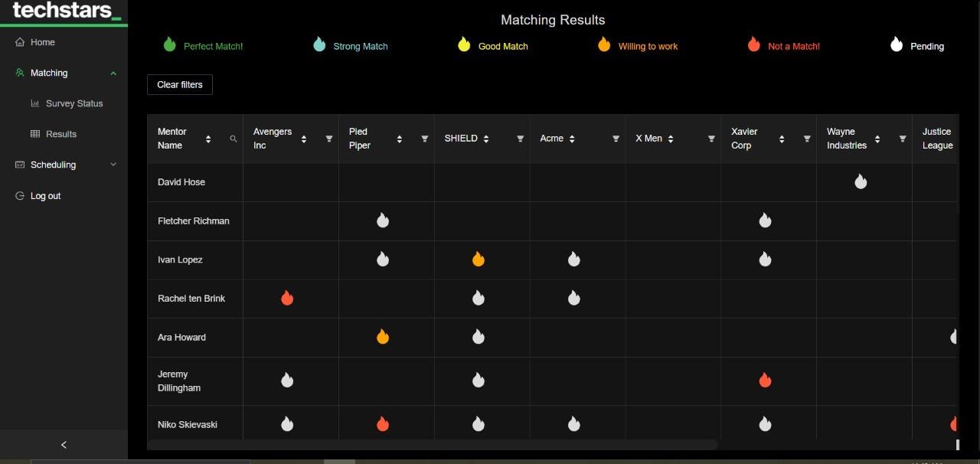The image size is (980, 464).
Task: Click Ivan Lopez SHIELD orange flame
Action: [x=479, y=260]
